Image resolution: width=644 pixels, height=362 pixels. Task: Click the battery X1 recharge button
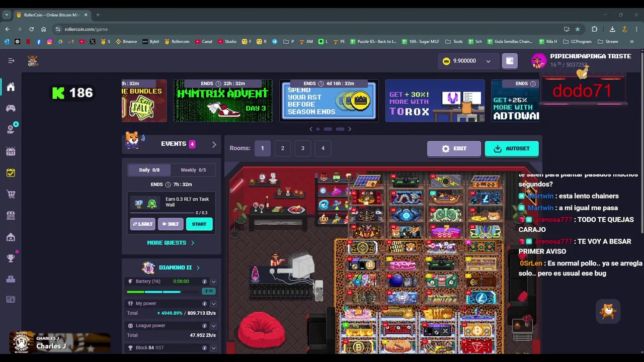pos(209,291)
